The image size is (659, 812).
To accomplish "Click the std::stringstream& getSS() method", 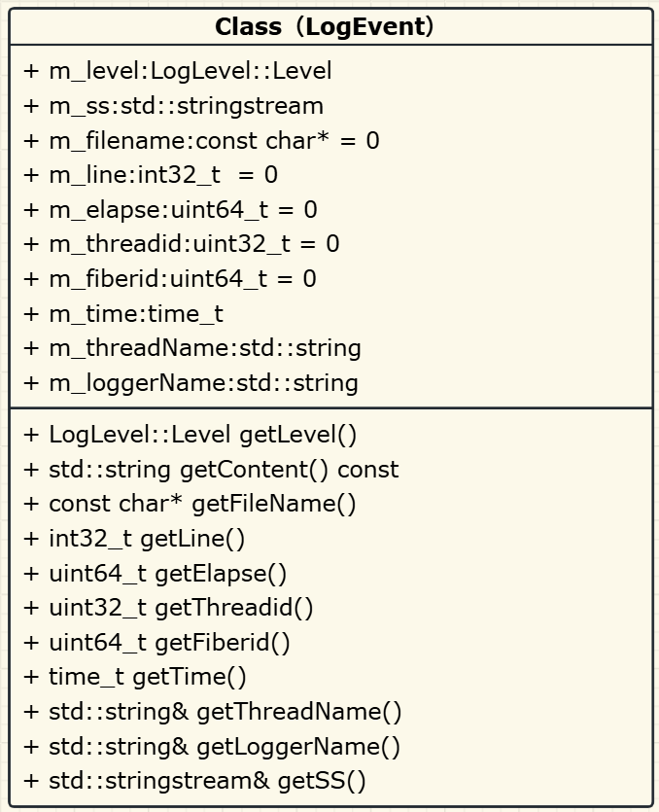I will pos(194,782).
